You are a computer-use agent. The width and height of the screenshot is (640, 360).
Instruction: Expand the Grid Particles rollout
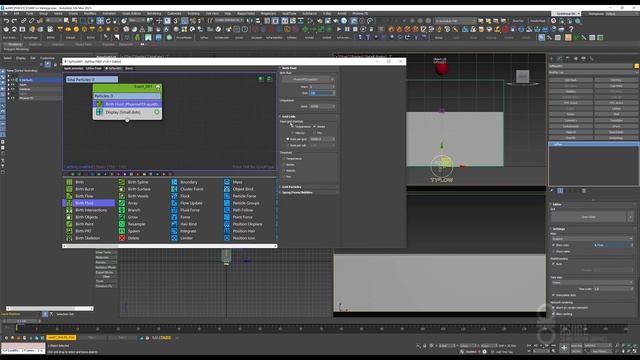309,187
